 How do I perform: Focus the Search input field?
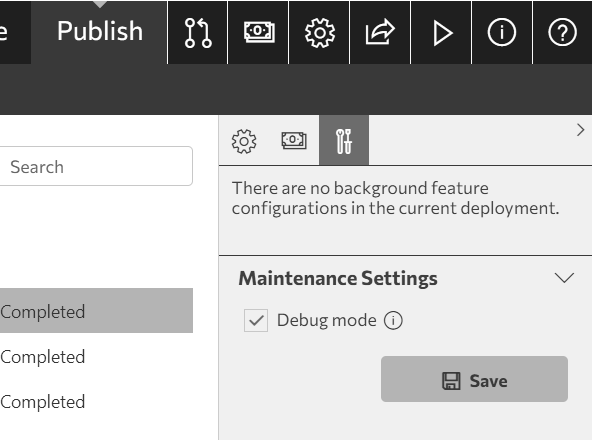(x=94, y=166)
